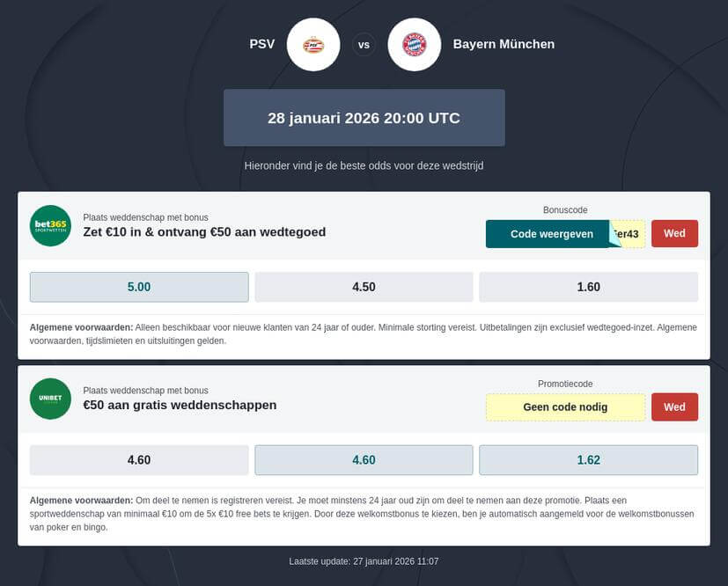Click the 28 januari 2026 date banner
The width and height of the screenshot is (728, 586).
point(364,117)
